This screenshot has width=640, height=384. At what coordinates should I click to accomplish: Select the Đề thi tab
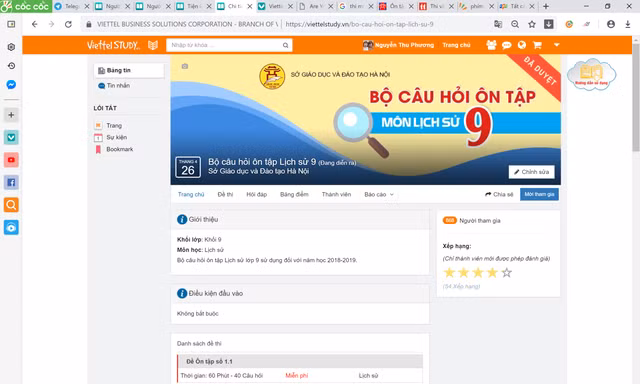(x=225, y=194)
